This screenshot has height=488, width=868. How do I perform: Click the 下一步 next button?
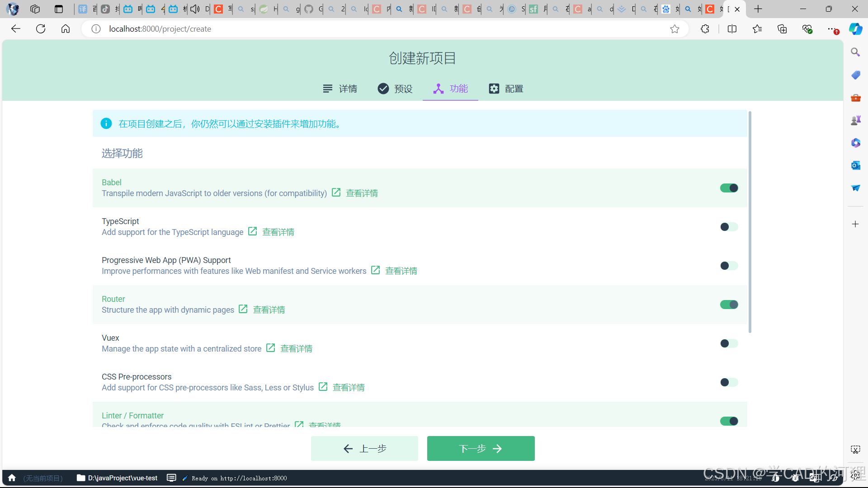(x=481, y=448)
